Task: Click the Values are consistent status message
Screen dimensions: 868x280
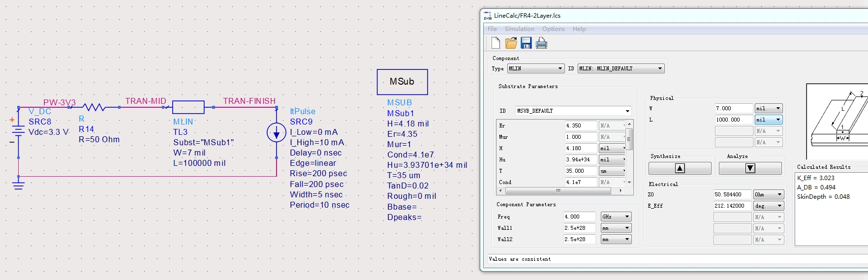Action: coord(520,259)
